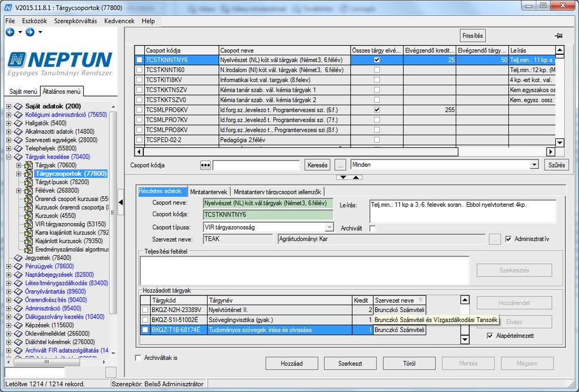The height and width of the screenshot is (392, 579).
Task: Expand the Hallgatók (5400) tree node
Action: click(x=8, y=123)
